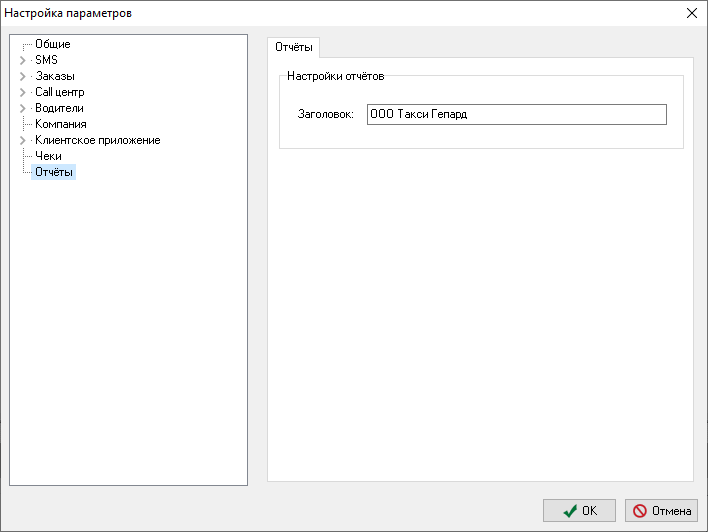The image size is (708, 532).
Task: Click the red prohibition icon on Отмена
Action: click(639, 511)
